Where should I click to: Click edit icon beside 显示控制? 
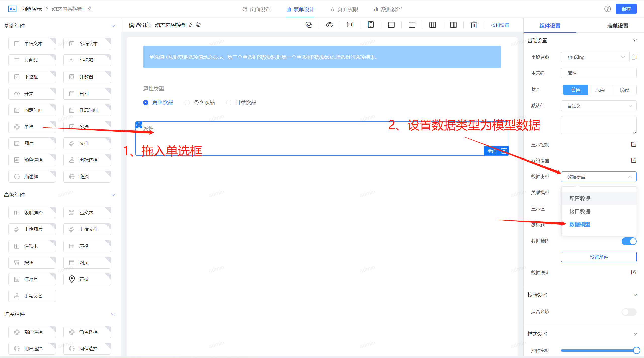click(633, 144)
